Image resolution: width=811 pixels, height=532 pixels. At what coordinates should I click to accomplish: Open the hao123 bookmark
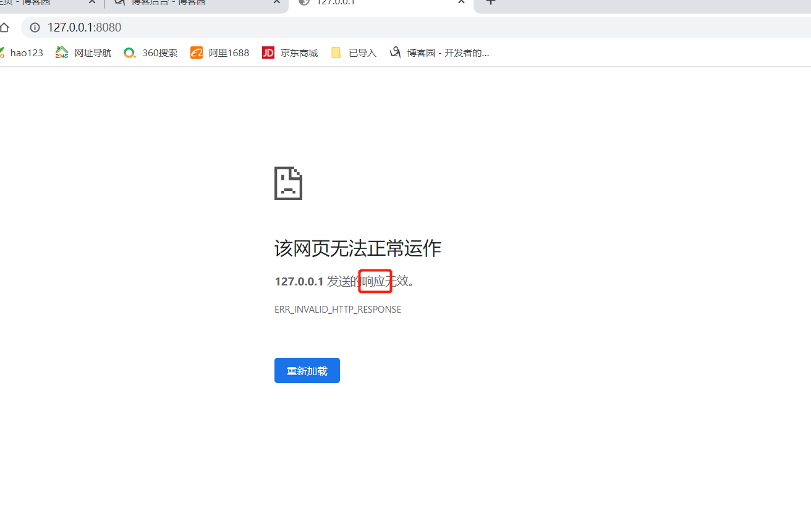[x=22, y=53]
